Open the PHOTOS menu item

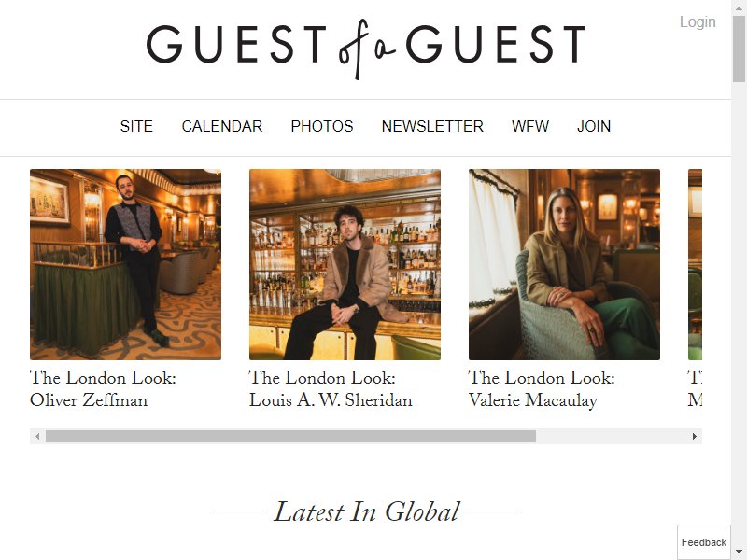point(322,126)
